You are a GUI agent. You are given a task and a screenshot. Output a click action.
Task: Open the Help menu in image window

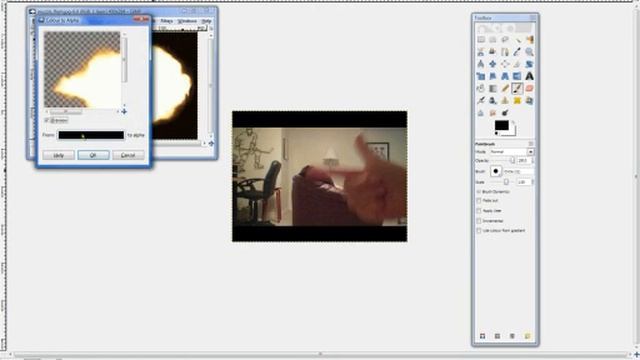207,21
